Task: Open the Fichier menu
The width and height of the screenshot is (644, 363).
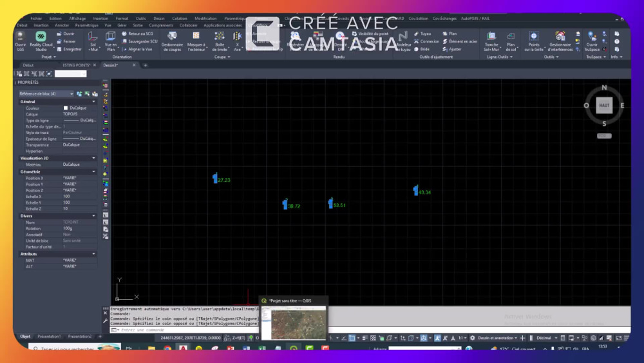Action: (x=36, y=19)
